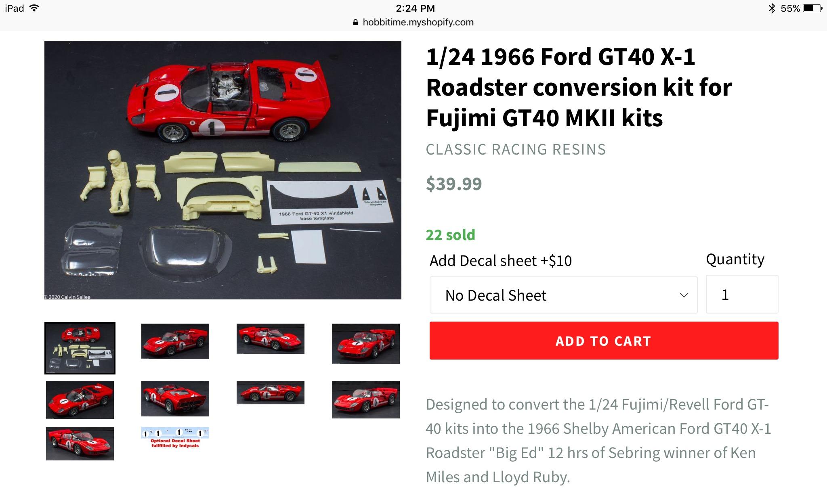Viewport: 827px width, 504px height.
Task: Click the main product image
Action: point(223,170)
